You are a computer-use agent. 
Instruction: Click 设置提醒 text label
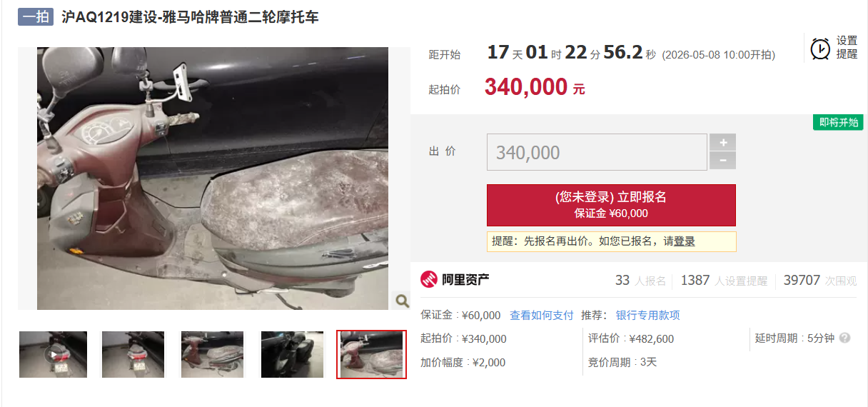point(847,47)
